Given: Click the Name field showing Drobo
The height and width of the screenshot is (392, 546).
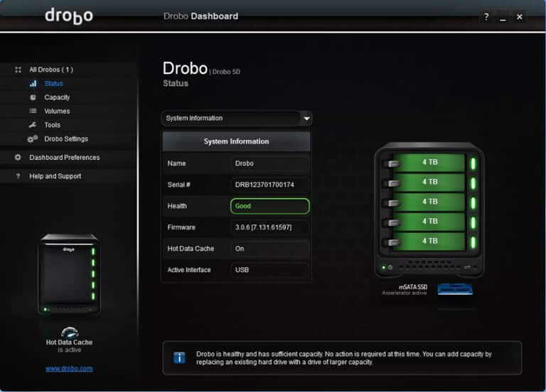Looking at the screenshot, I should 269,163.
